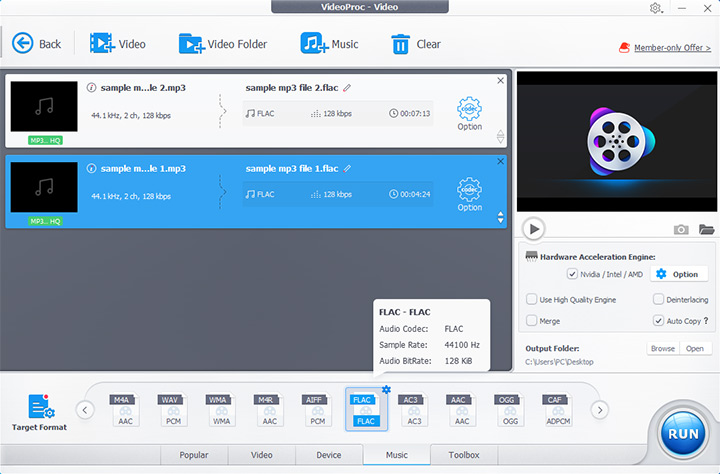Open the Target Format settings
The image size is (720, 474).
39,412
